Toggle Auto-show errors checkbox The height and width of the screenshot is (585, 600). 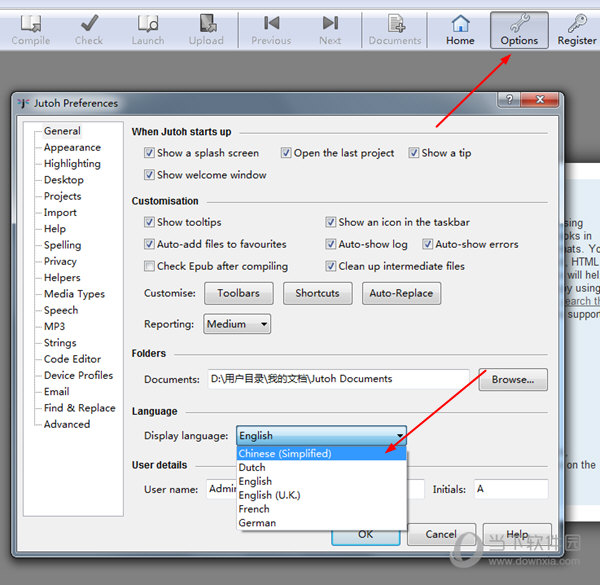pos(427,244)
